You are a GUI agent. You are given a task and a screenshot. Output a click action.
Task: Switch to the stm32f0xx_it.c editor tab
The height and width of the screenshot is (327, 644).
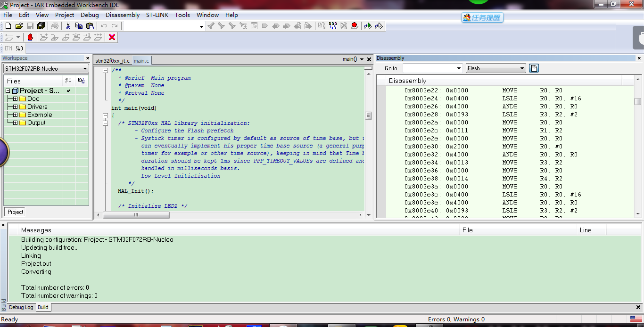tap(112, 61)
